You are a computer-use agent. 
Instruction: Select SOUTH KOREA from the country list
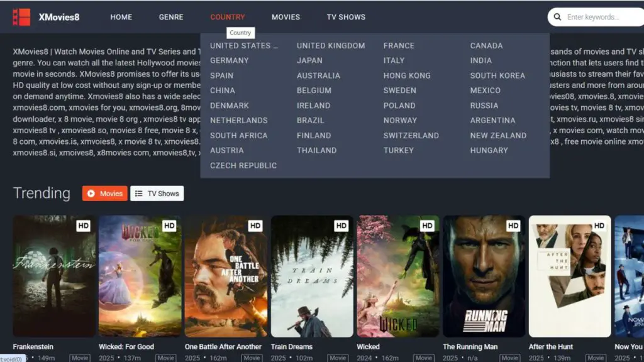pyautogui.click(x=499, y=75)
